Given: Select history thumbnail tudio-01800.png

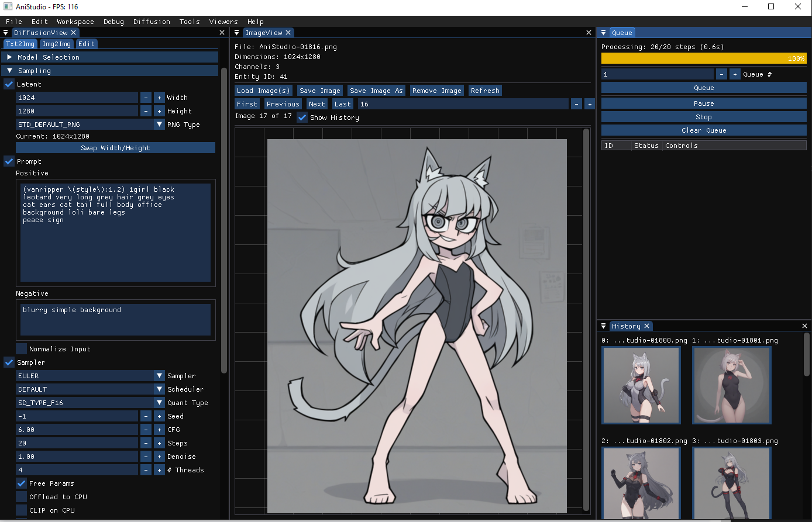Looking at the screenshot, I should [x=641, y=385].
